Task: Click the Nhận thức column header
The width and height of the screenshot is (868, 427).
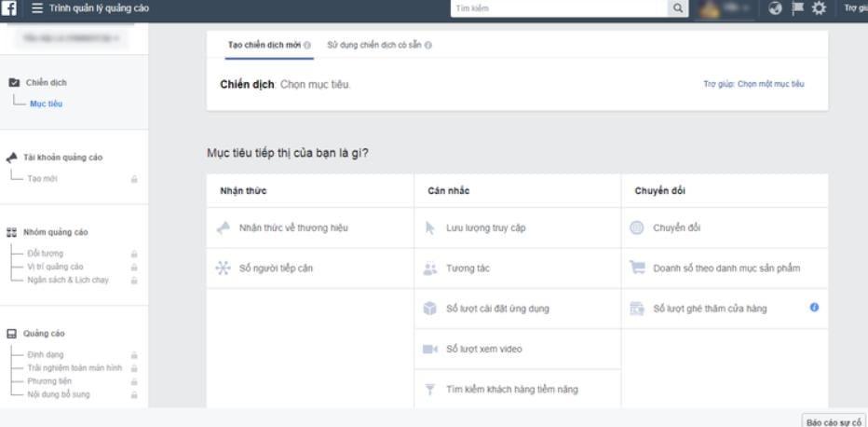Action: tap(243, 191)
